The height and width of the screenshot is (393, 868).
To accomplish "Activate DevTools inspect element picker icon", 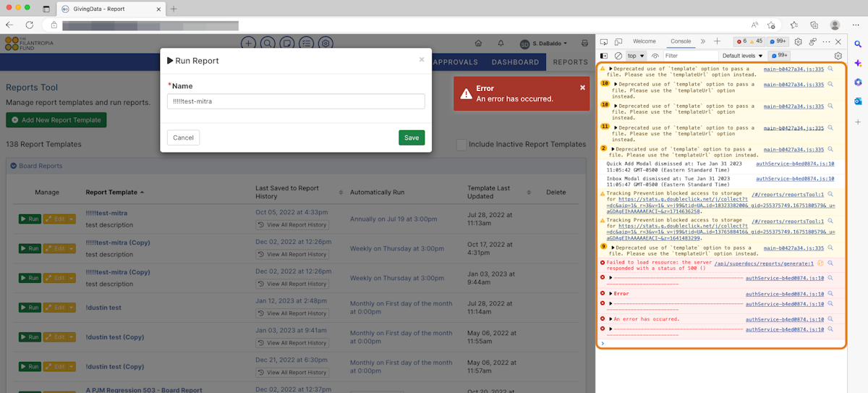I will pos(604,42).
